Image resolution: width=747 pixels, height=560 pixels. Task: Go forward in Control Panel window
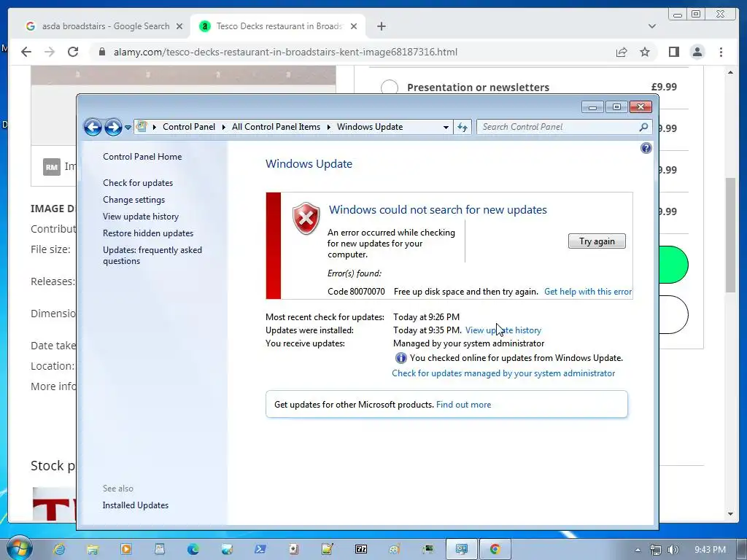[x=113, y=127]
